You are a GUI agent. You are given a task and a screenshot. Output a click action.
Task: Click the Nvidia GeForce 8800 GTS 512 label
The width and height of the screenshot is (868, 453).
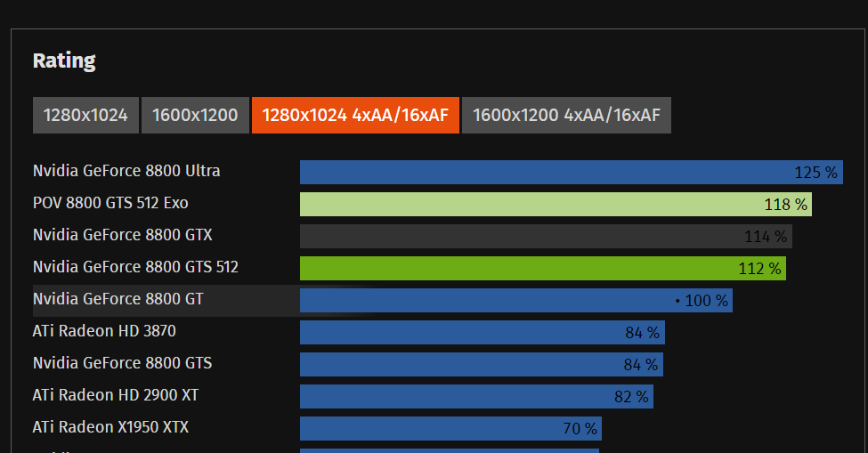(x=135, y=267)
